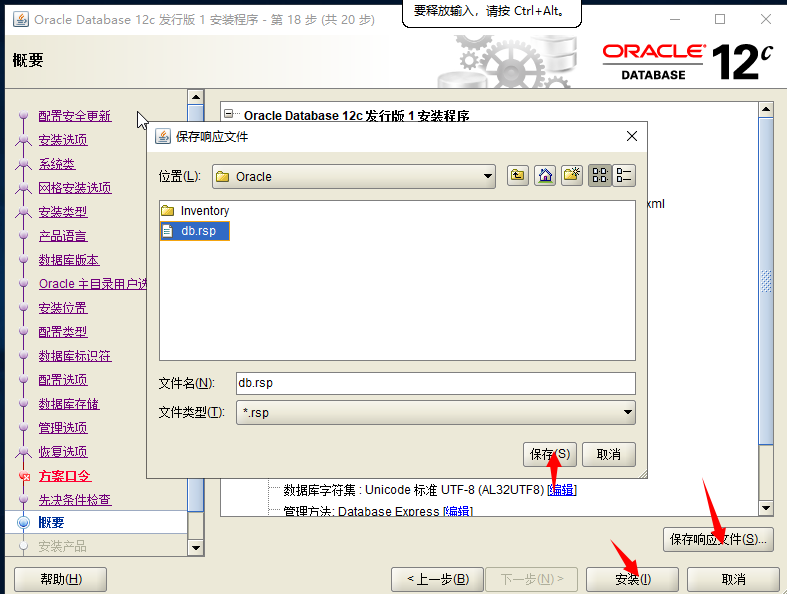Click the Cancel button in installer
The width and height of the screenshot is (787, 594).
pos(733,579)
